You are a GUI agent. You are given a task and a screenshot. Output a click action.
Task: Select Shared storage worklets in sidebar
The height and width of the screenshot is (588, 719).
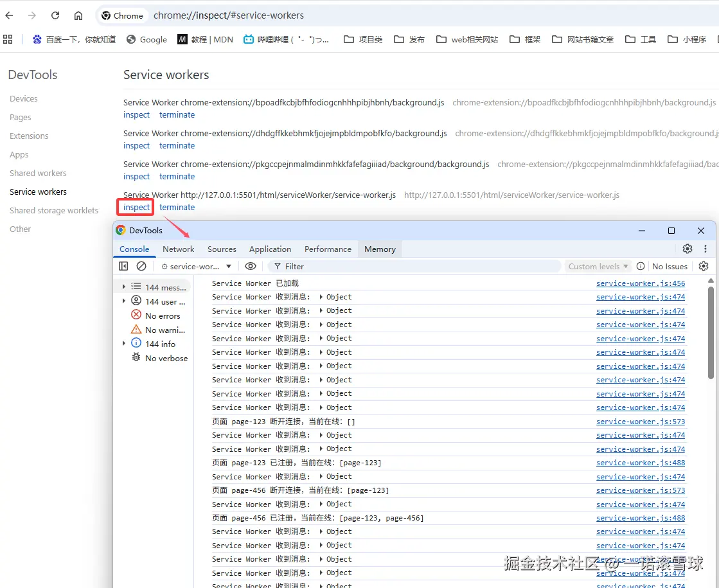coord(53,211)
